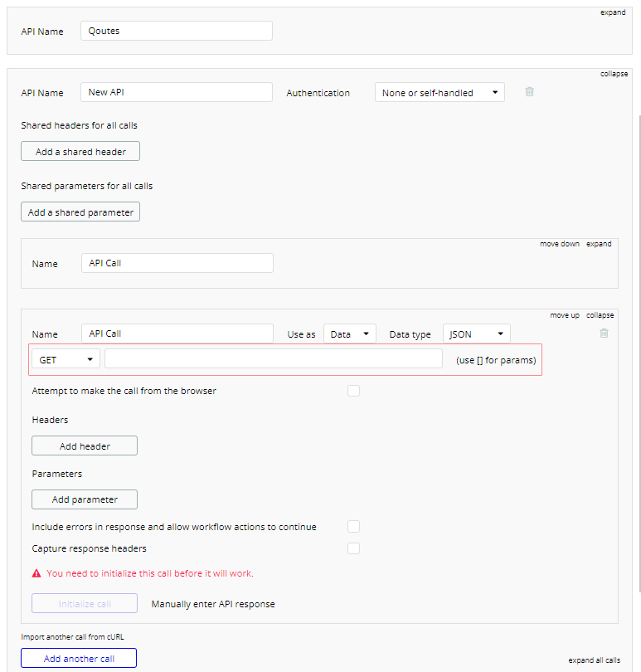Open the Data type JSON dropdown
Screen dimensions: 641x672
pyautogui.click(x=477, y=334)
